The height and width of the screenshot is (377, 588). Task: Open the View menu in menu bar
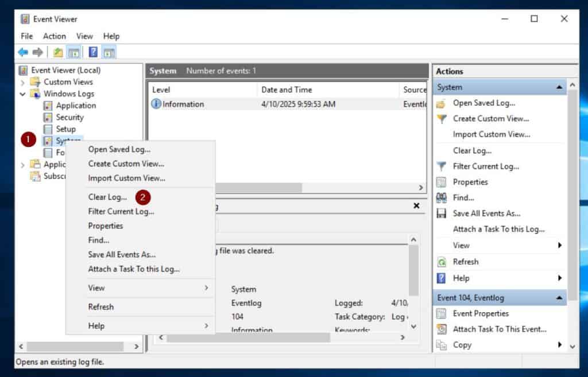[84, 36]
